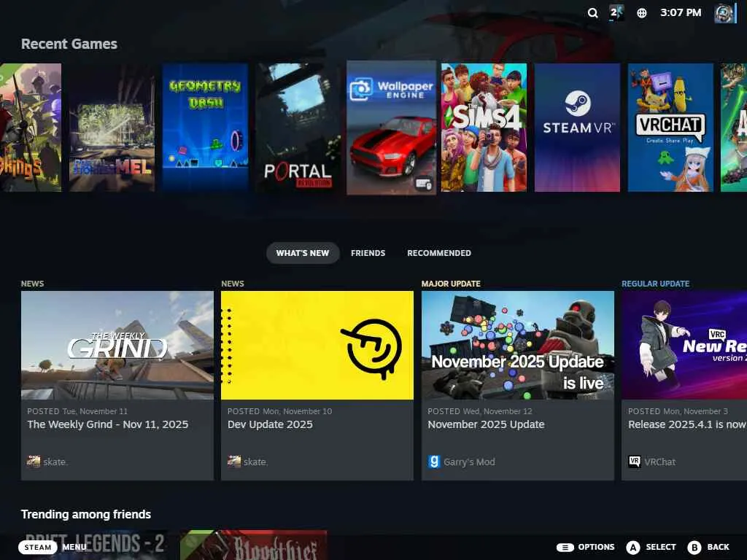
Task: Open Portal Revolution game tile
Action: point(298,128)
